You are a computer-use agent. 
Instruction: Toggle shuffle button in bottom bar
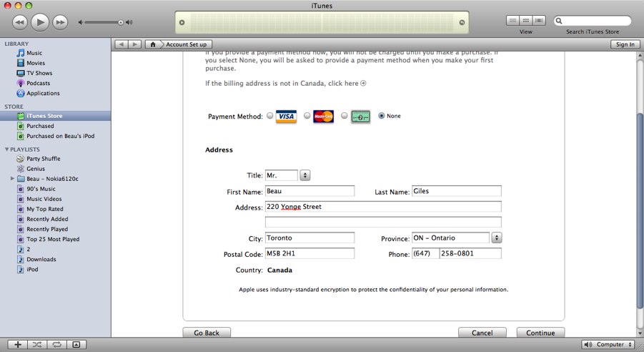[37, 345]
